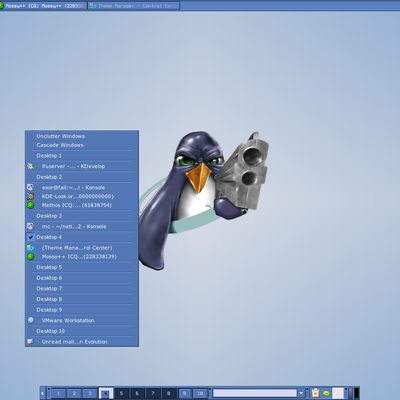This screenshot has height=400, width=400.
Task: Go to Desktop 7 via the menu
Action: tap(82, 288)
